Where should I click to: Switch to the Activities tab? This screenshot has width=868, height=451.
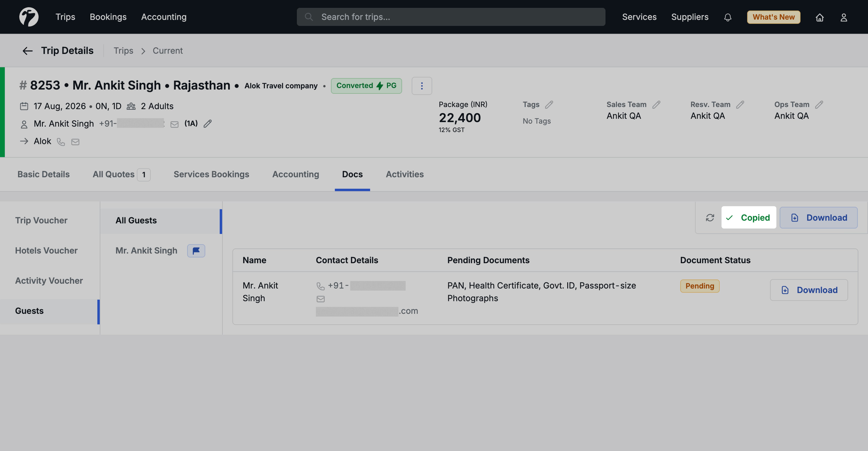click(x=405, y=174)
